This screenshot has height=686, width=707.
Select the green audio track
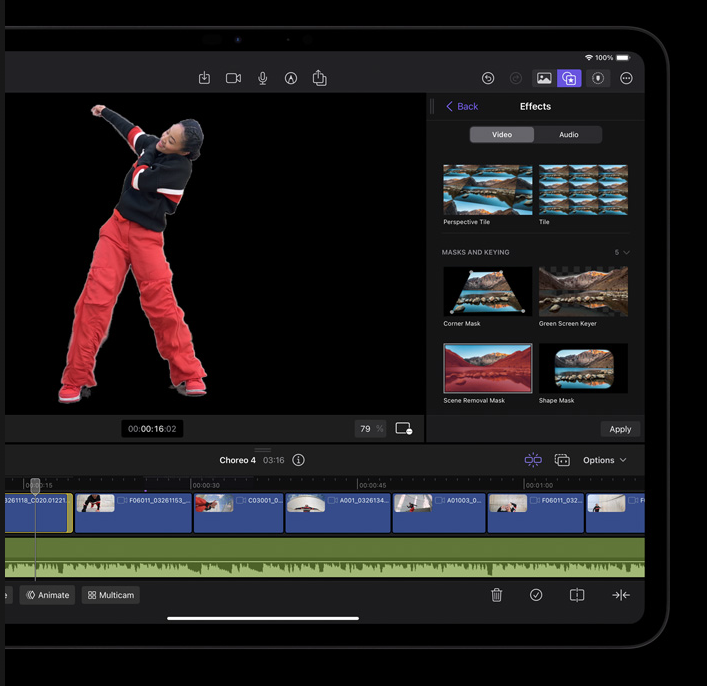[x=325, y=557]
